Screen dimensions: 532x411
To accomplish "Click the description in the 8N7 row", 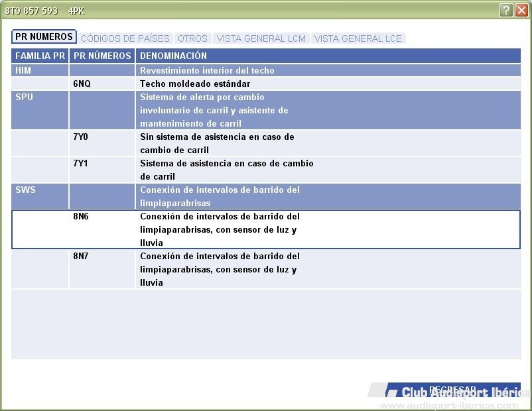I will tap(220, 269).
